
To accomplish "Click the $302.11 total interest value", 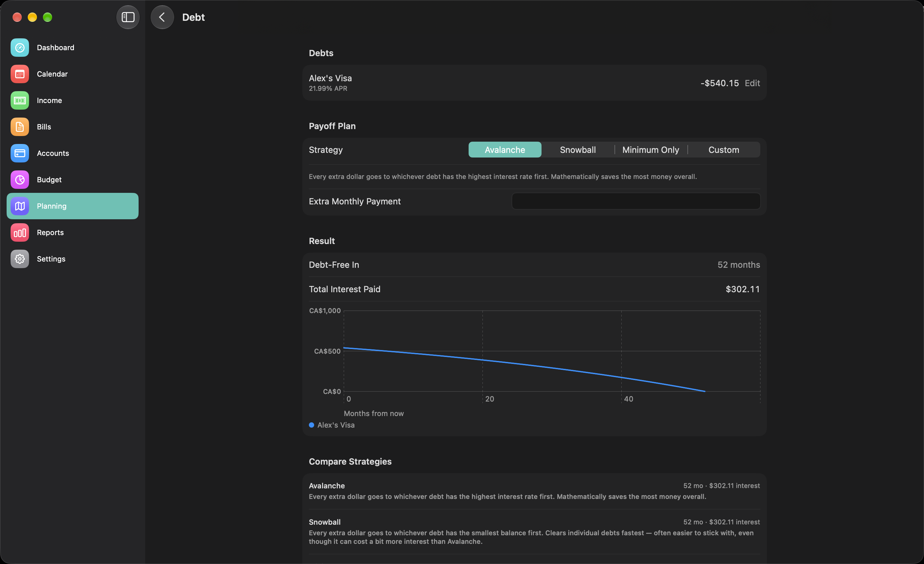I will pyautogui.click(x=742, y=289).
